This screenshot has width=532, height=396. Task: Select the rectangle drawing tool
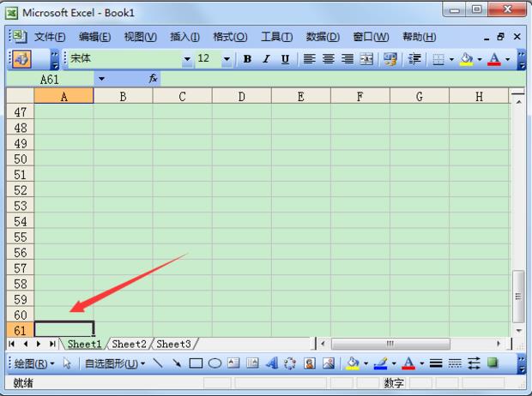196,363
